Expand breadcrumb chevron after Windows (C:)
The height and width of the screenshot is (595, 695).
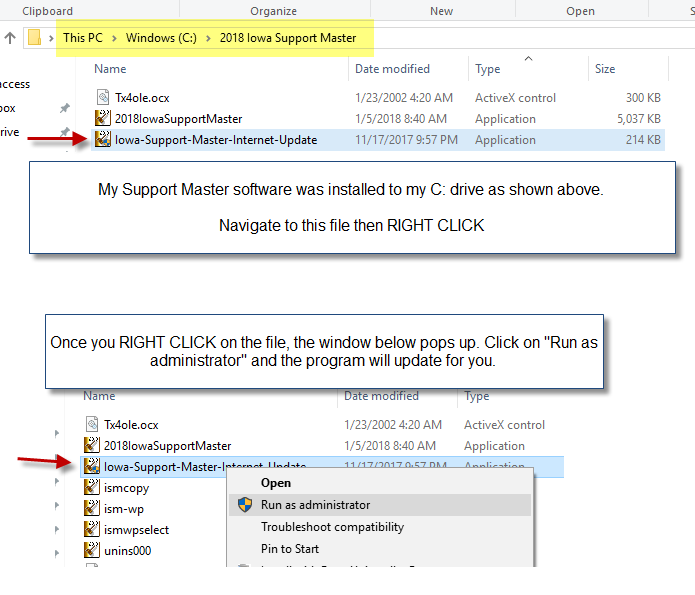tap(208, 38)
